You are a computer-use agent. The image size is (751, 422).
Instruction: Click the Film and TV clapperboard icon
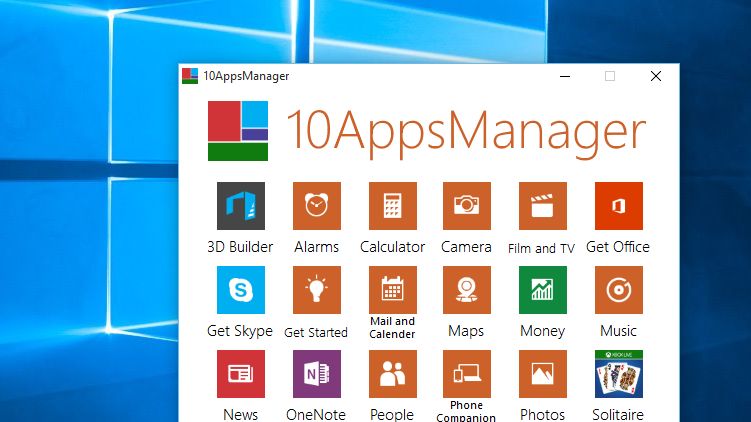[543, 206]
